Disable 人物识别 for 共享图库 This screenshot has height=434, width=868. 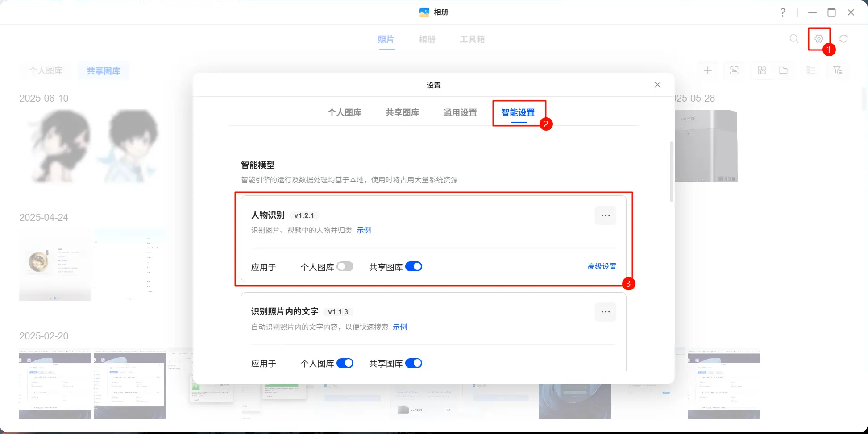click(x=414, y=267)
